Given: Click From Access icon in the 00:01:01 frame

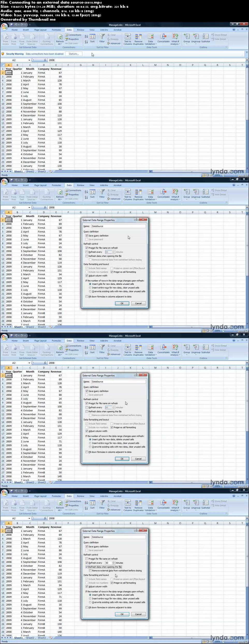Looking at the screenshot, I should coord(5,36).
